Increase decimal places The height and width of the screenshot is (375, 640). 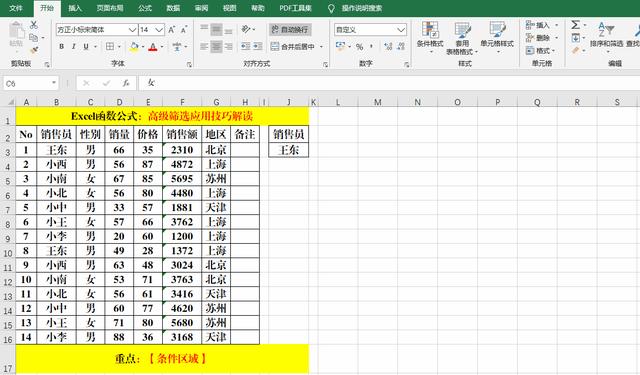(x=388, y=47)
